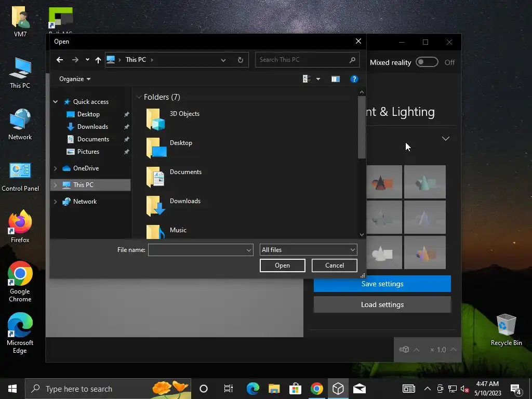Click the forward arrow in the Open dialog
This screenshot has width=532, height=399.
pos(75,60)
